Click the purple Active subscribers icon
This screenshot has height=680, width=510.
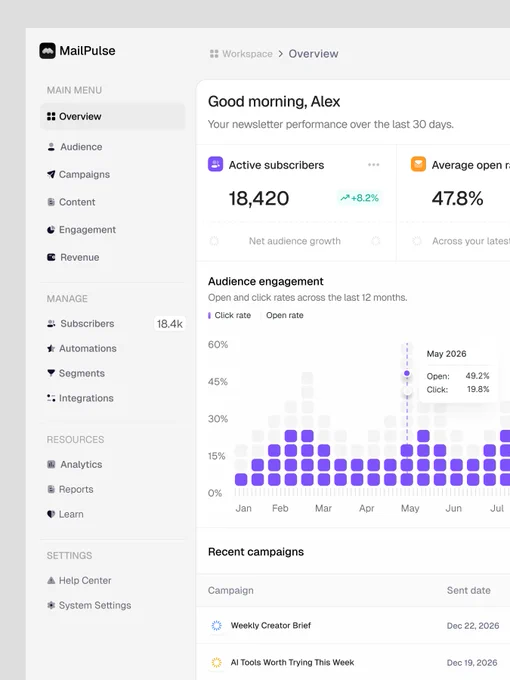(x=216, y=164)
